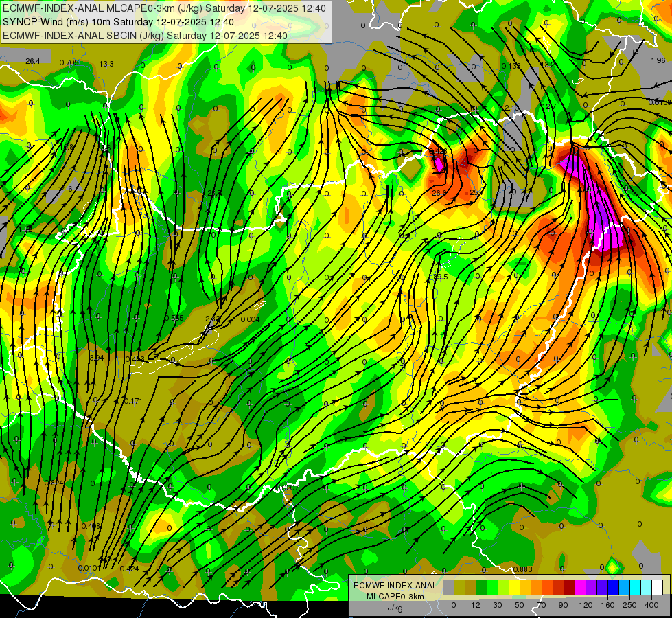Select the 'J/kg' unit label in legend
This screenshot has height=618, width=672.
(395, 607)
